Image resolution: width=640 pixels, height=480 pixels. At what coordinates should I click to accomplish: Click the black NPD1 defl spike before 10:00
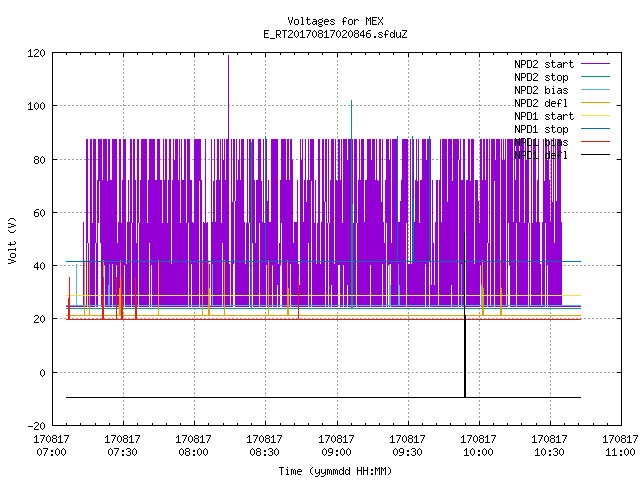[x=464, y=315]
